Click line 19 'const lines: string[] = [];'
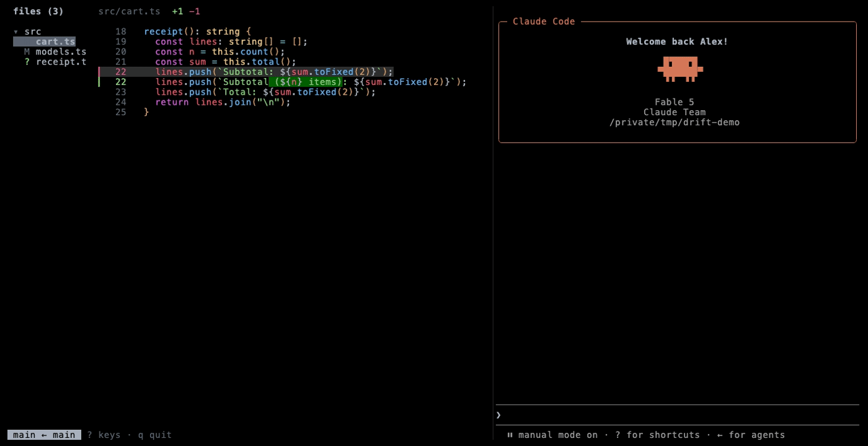868x446 pixels. click(231, 42)
